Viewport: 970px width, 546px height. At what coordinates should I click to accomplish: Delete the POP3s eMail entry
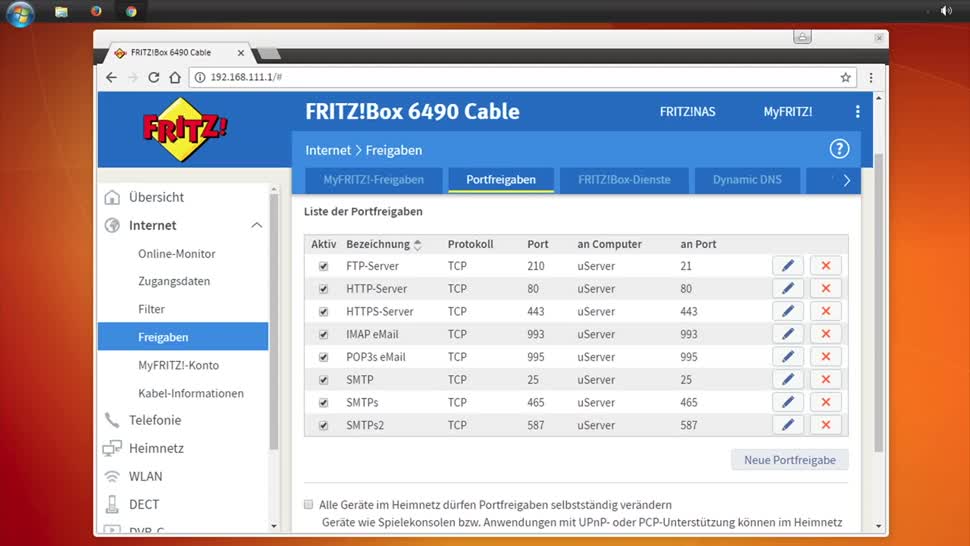[825, 357]
